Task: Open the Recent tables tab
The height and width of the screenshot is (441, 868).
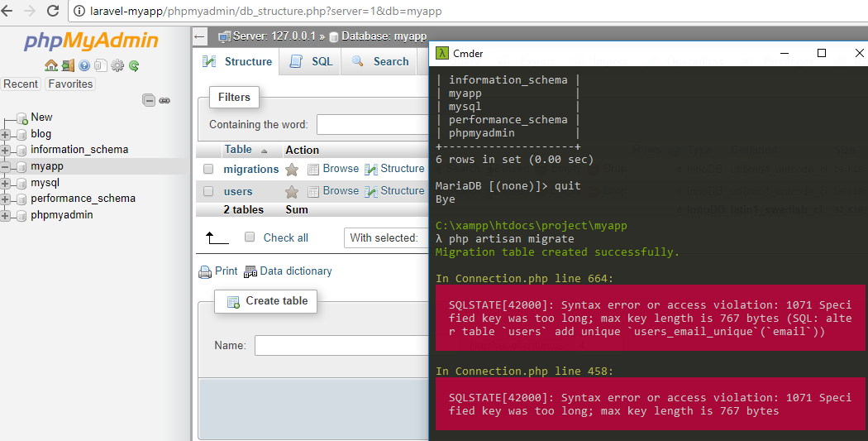Action: pyautogui.click(x=21, y=84)
